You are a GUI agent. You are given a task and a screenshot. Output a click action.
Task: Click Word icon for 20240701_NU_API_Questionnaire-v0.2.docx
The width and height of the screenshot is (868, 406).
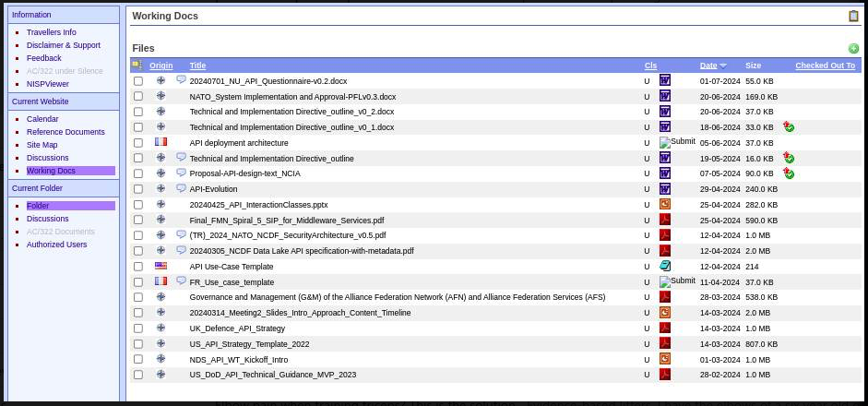tap(664, 81)
